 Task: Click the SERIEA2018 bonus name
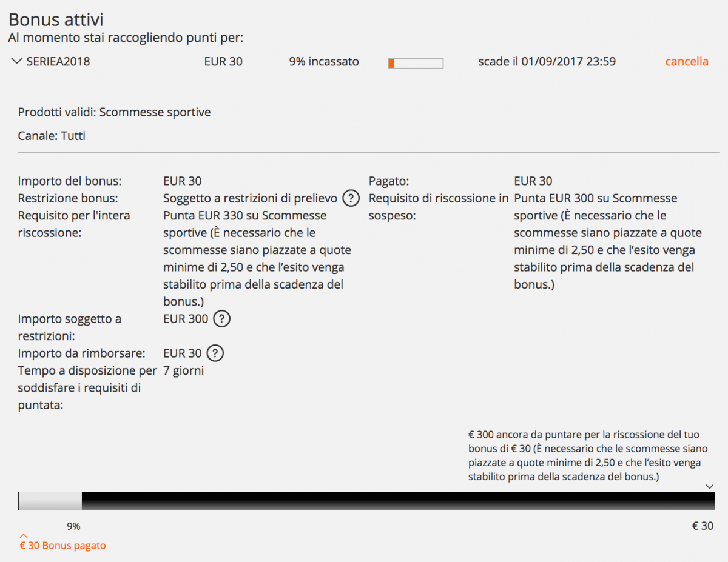click(x=58, y=61)
